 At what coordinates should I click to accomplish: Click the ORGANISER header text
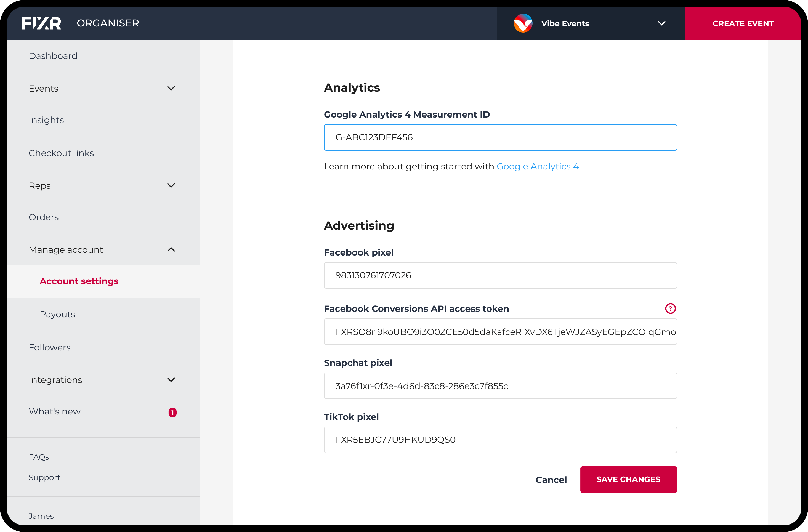tap(108, 23)
